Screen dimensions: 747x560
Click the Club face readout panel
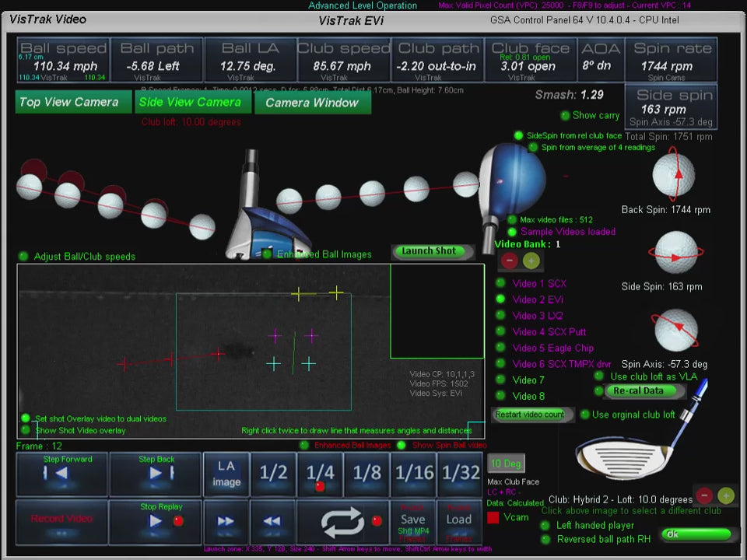(x=530, y=60)
